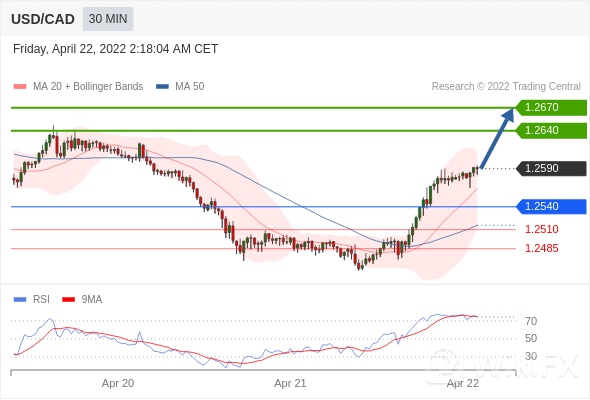The width and height of the screenshot is (590, 400).
Task: Select the 1.2640 green resistance label
Action: pyautogui.click(x=551, y=131)
